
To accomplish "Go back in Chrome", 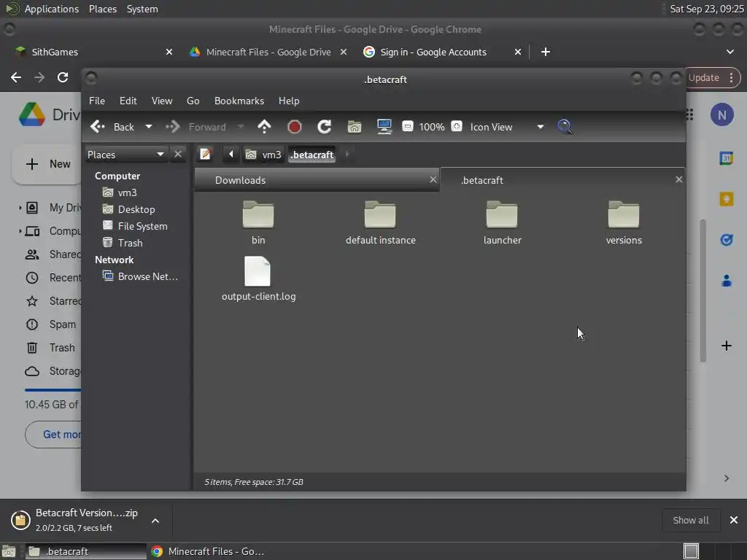I will 16,77.
